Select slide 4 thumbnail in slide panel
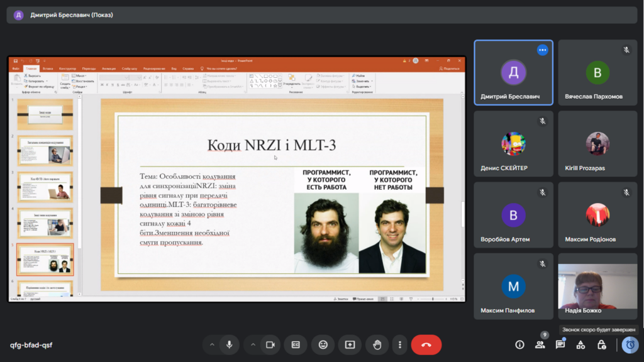Viewport: 644px width, 362px height. click(x=45, y=223)
